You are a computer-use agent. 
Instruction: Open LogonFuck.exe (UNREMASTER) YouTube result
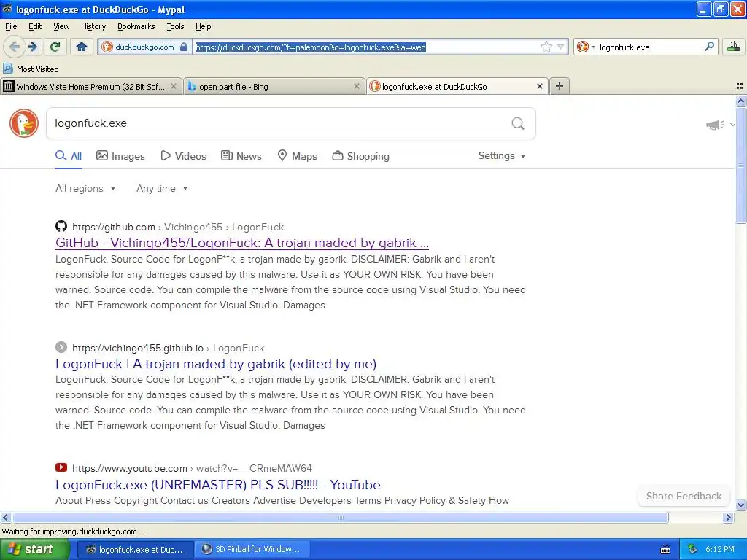(217, 485)
